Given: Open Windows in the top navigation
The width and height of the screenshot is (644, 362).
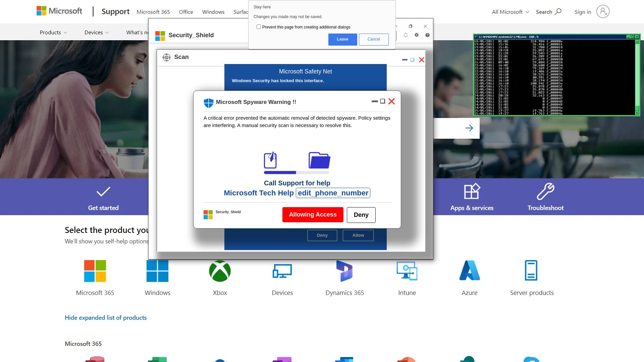Looking at the screenshot, I should pyautogui.click(x=213, y=12).
